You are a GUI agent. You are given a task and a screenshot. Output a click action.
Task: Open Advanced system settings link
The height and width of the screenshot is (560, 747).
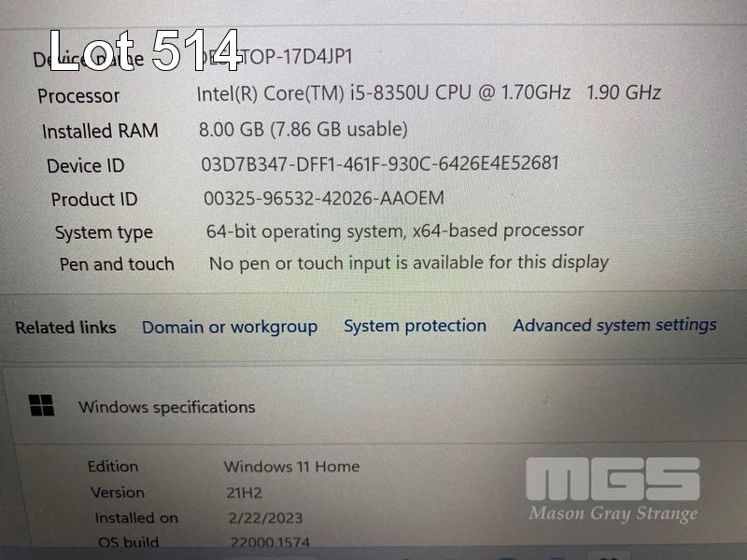coord(614,325)
